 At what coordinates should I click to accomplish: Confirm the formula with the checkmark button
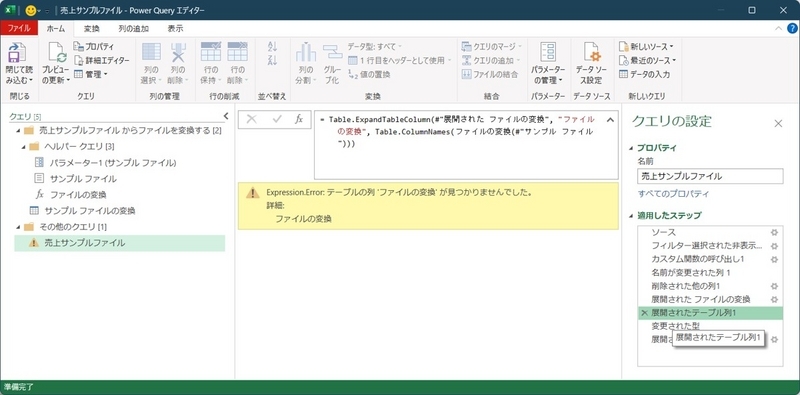click(x=277, y=119)
